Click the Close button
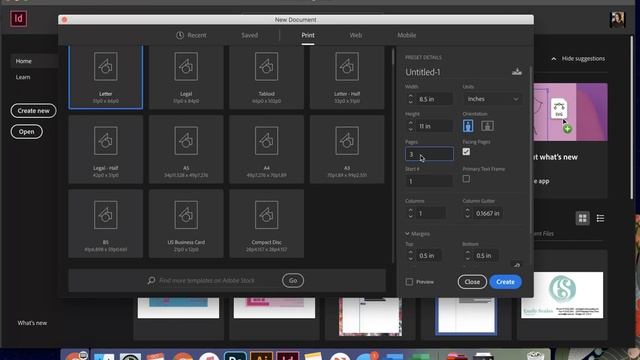Screen dimensions: 640x360 [472, 282]
